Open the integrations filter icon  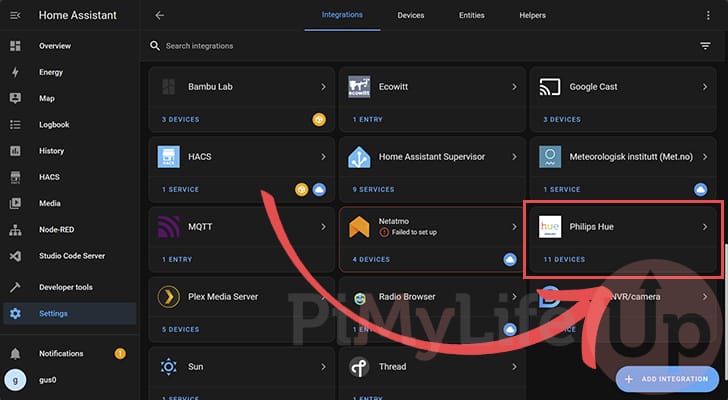click(705, 45)
